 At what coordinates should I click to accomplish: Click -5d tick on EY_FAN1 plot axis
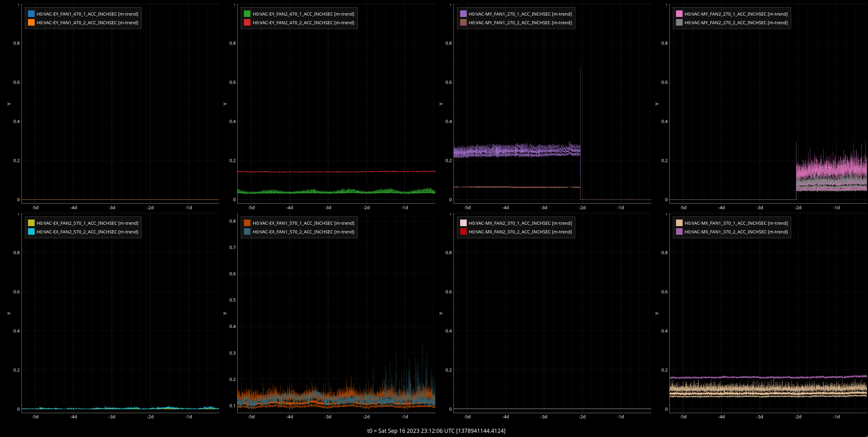[35, 208]
